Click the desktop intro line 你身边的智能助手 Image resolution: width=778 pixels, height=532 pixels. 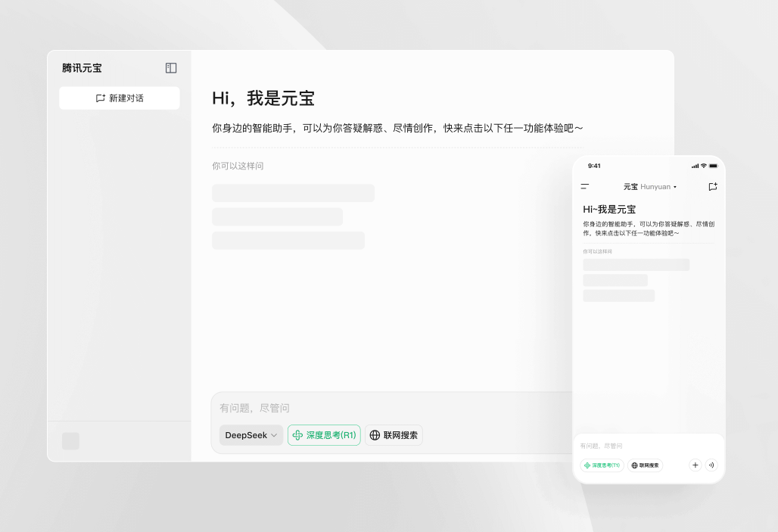pyautogui.click(x=398, y=128)
